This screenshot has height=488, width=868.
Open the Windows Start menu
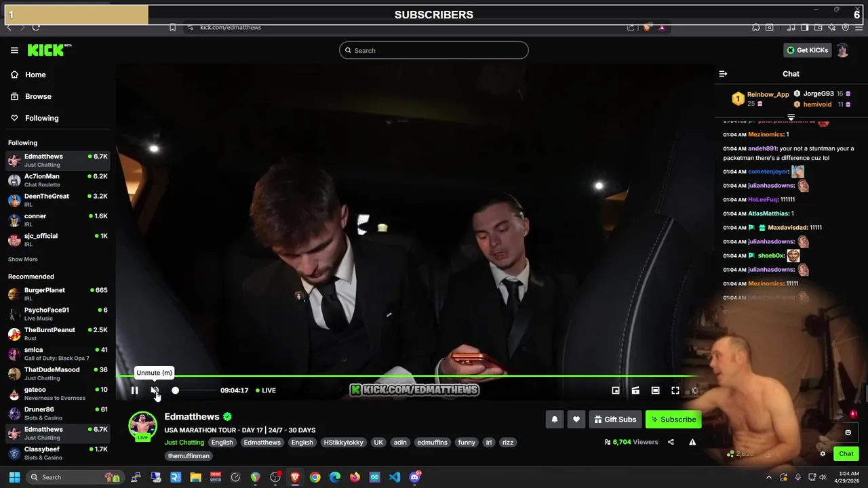(x=14, y=477)
